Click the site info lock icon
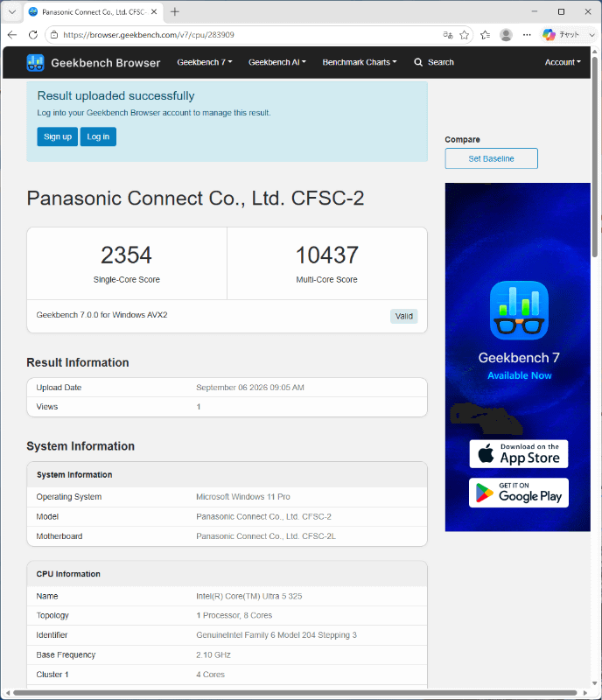The image size is (602, 700). pos(54,35)
